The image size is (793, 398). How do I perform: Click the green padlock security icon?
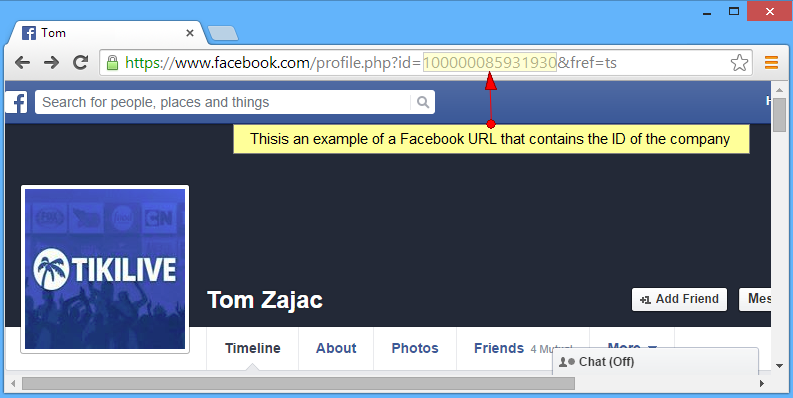(x=112, y=63)
